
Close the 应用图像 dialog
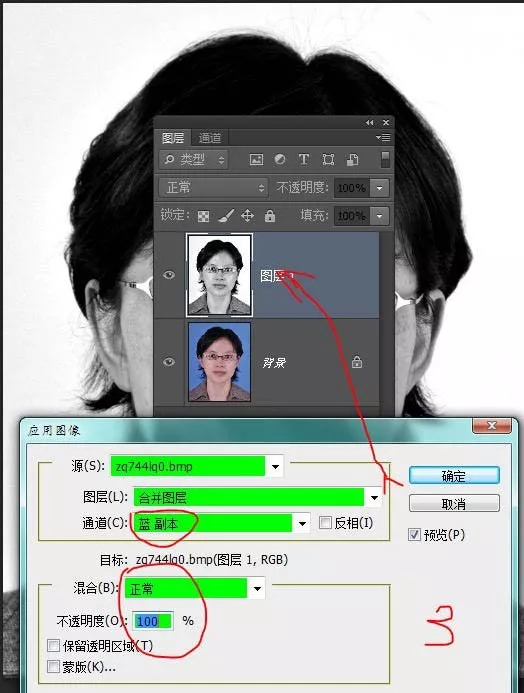[492, 426]
